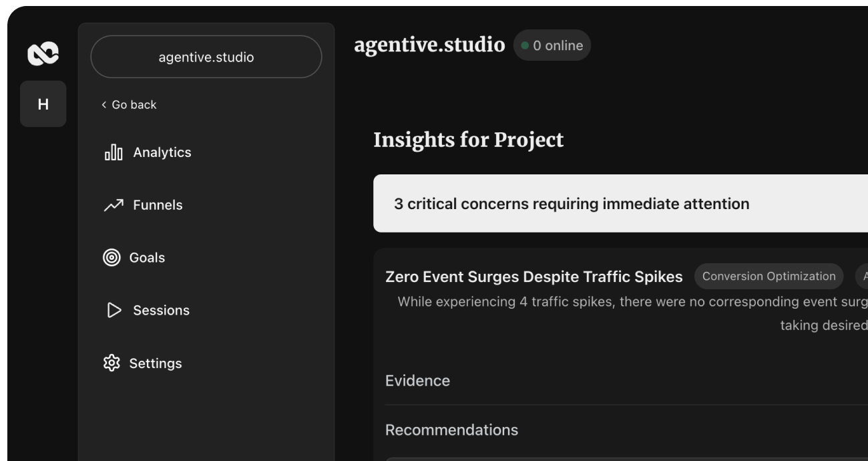Screen dimensions: 868x461
Task: Select the Conversion Optimization tag
Action: coord(769,276)
